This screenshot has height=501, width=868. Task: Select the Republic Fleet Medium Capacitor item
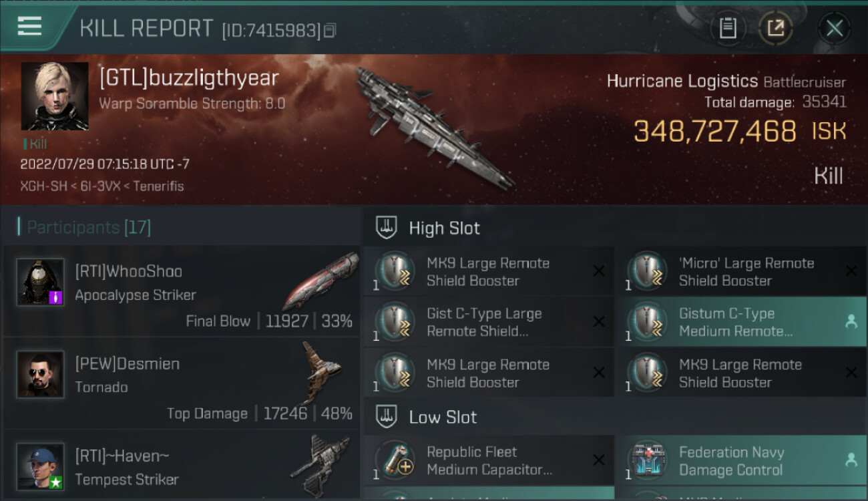click(488, 461)
